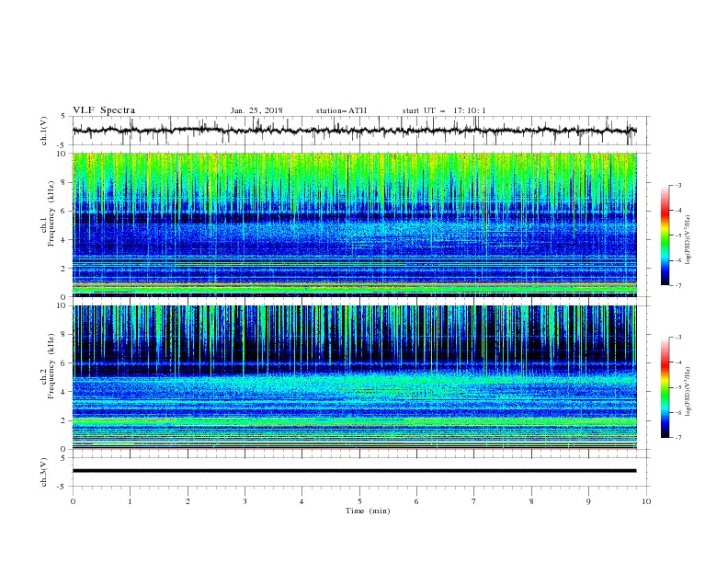Click the "ch.1 Frequency (kHz)" axis label
728x563 pixels.
(48, 212)
